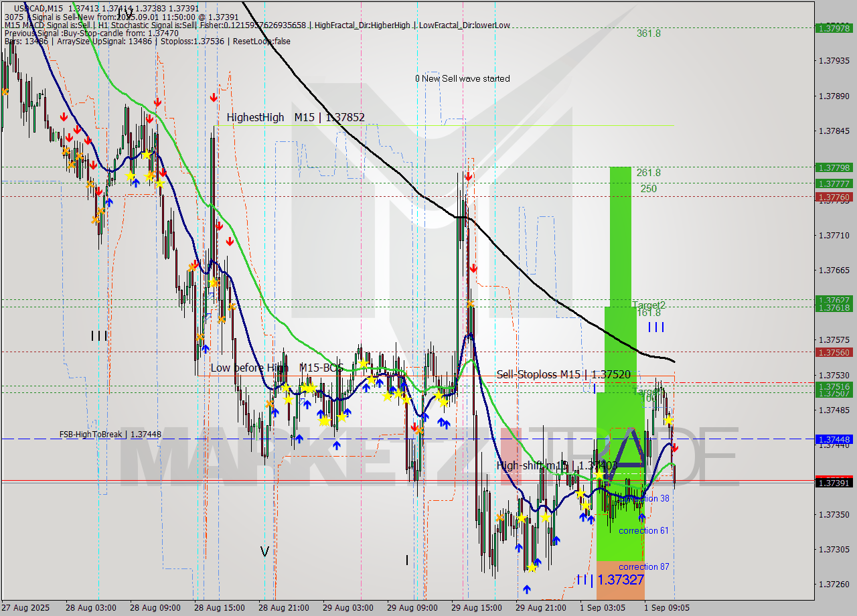Viewport: 857px width, 616px height.
Task: Select the yellow star beside the High-shift label
Action: pos(599,473)
